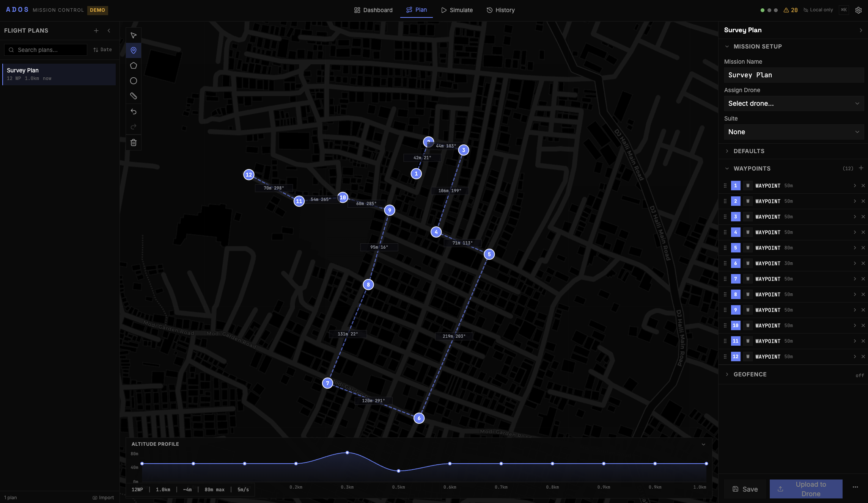
Task: Click the Mission Name input field
Action: tap(794, 75)
